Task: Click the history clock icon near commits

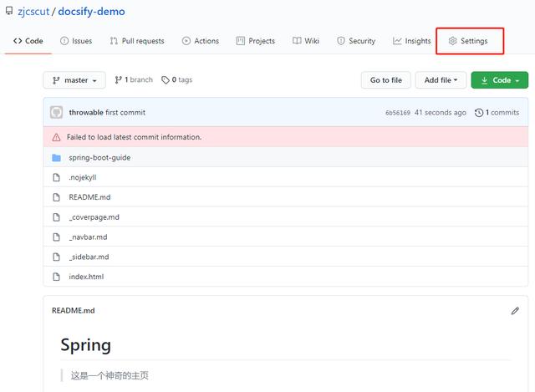Action: pyautogui.click(x=479, y=113)
